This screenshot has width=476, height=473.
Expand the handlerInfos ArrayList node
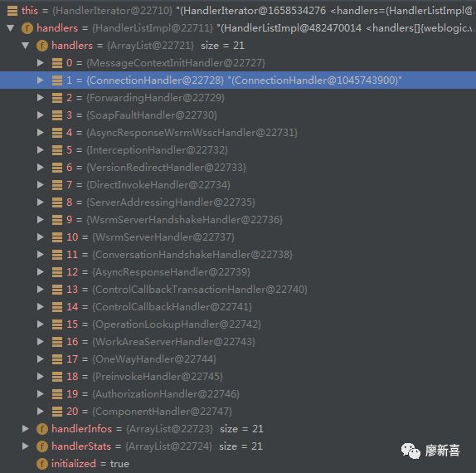[x=26, y=429]
